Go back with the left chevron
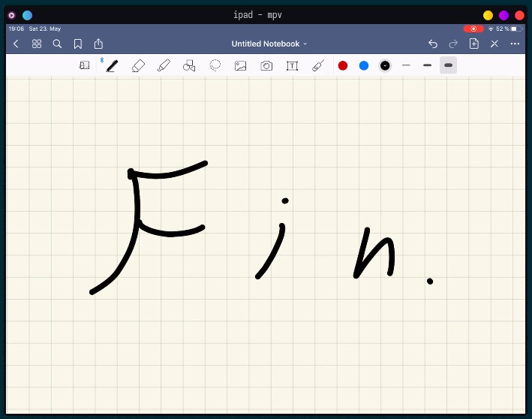 tap(16, 44)
